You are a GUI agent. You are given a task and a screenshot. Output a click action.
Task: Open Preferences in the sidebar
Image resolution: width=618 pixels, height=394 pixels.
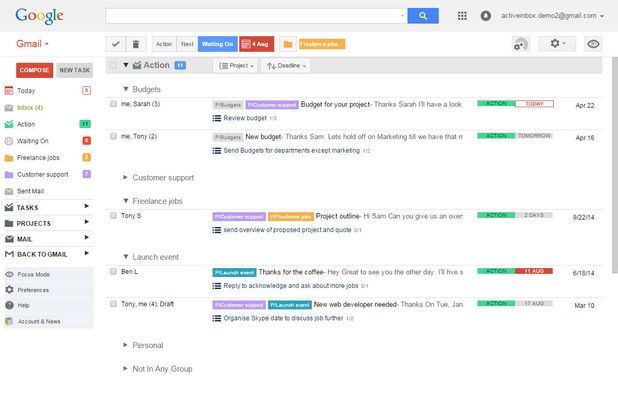33,290
